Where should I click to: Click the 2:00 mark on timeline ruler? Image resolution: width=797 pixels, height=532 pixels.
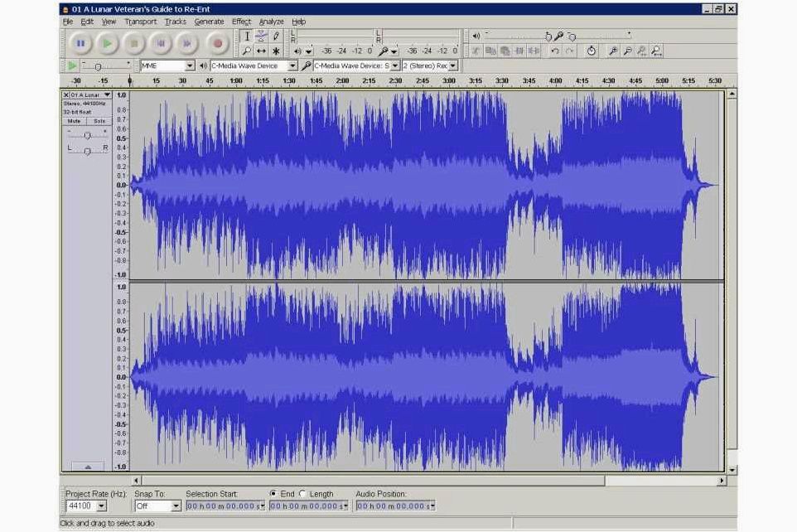tap(343, 81)
